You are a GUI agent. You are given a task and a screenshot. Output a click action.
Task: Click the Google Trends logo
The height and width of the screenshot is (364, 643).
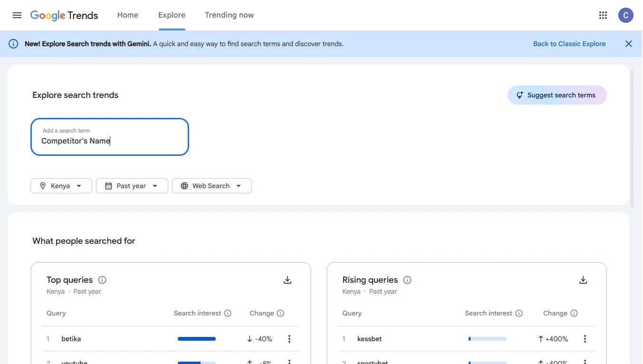tap(64, 15)
